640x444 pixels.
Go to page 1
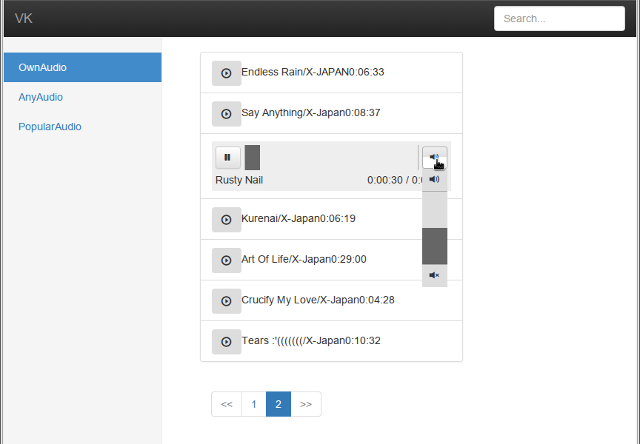coord(254,404)
